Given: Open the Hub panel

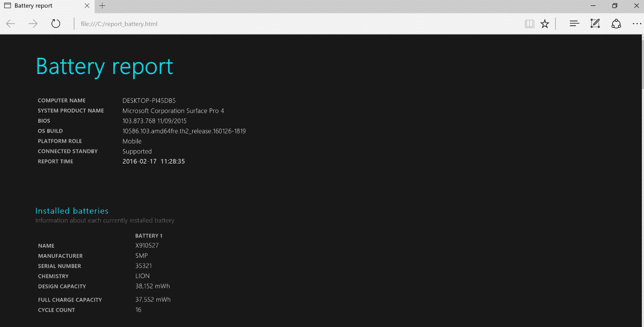Looking at the screenshot, I should click(x=574, y=24).
